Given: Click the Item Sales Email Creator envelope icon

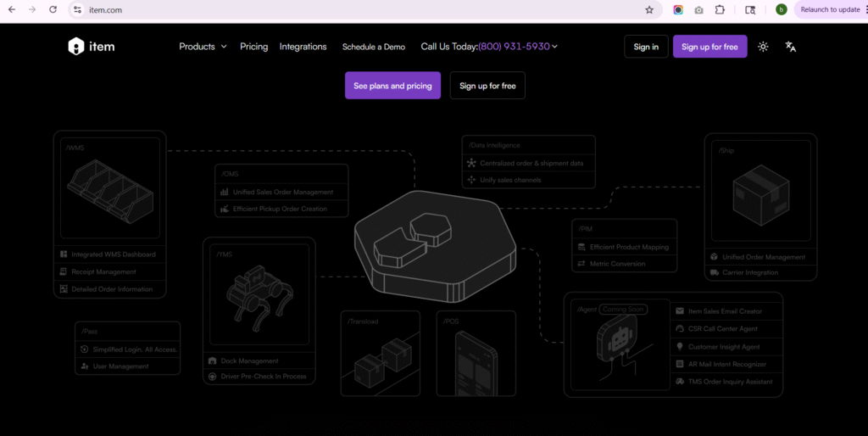Looking at the screenshot, I should pos(680,311).
